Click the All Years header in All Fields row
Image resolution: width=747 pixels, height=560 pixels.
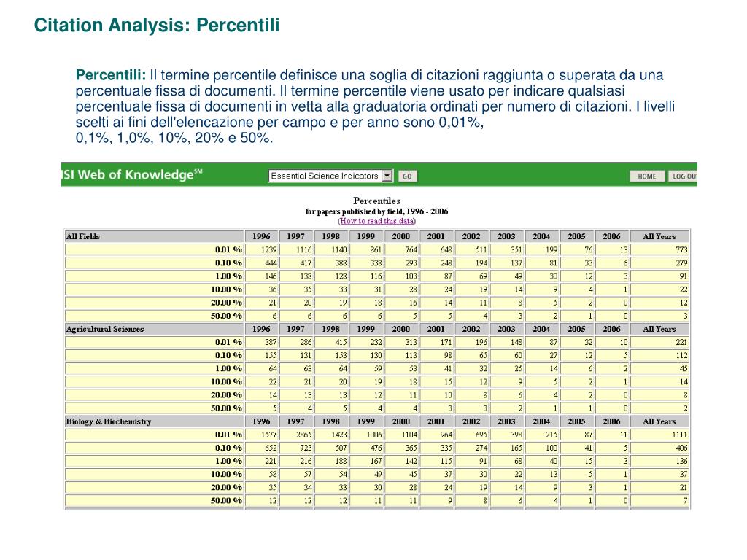tap(659, 236)
